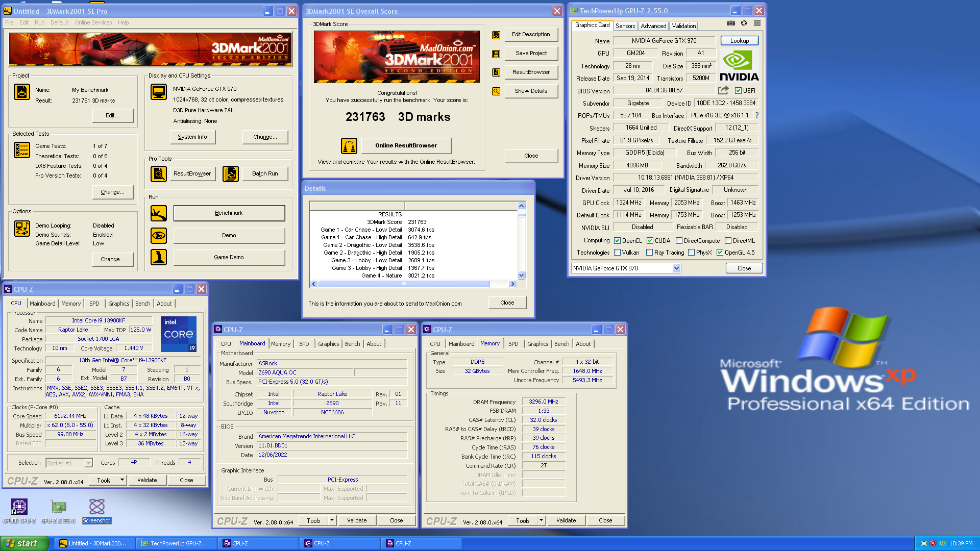
Task: Click the Game Demo joystick icon
Action: (159, 257)
